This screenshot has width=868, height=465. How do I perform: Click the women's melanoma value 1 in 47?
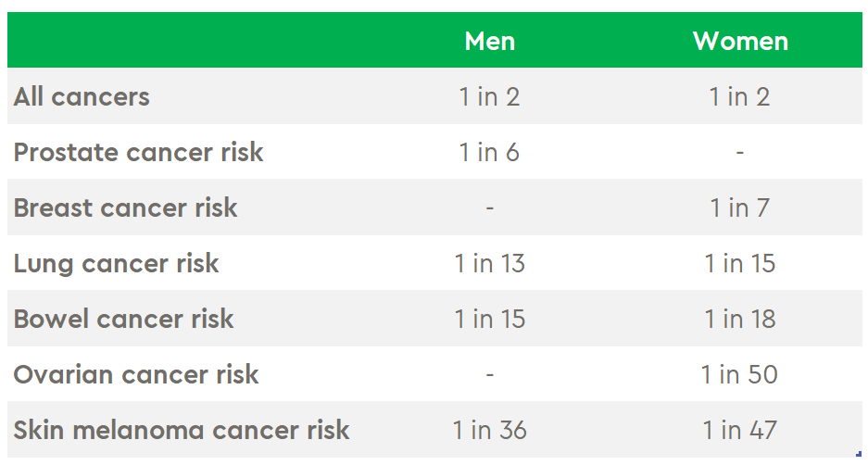(x=739, y=430)
